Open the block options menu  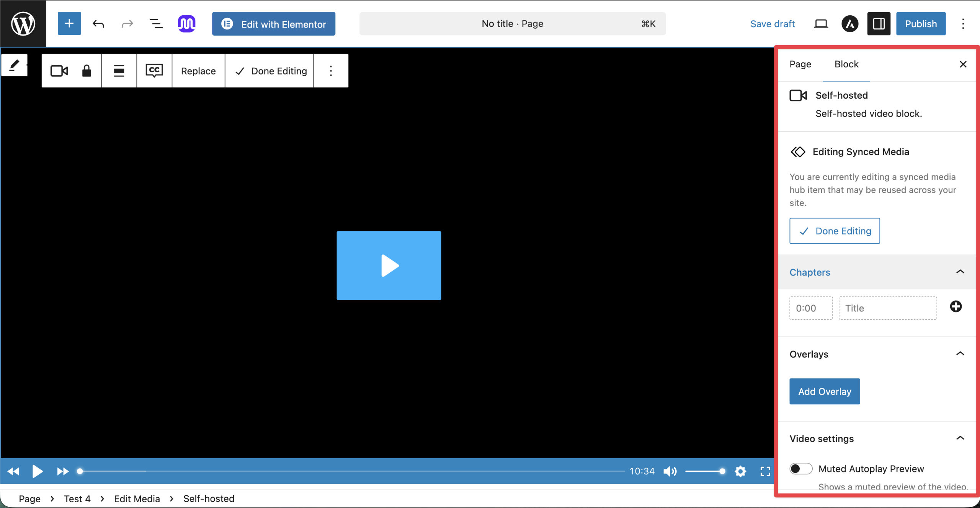point(331,71)
